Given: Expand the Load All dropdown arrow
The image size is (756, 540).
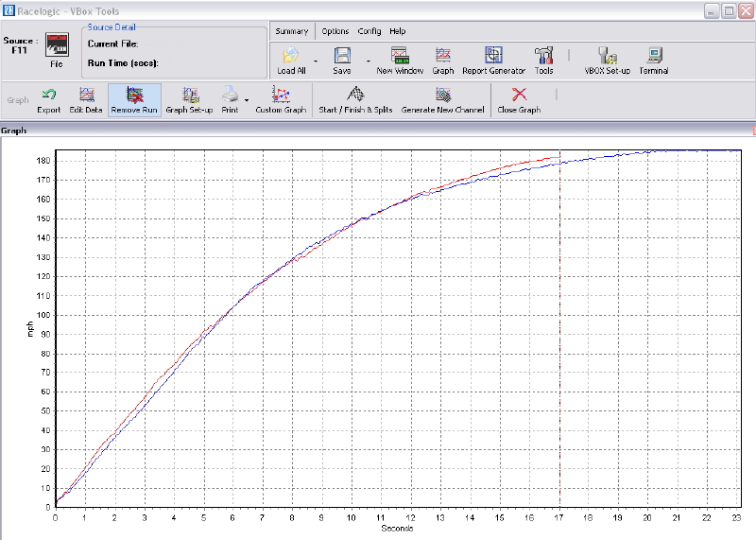Looking at the screenshot, I should click(x=315, y=61).
